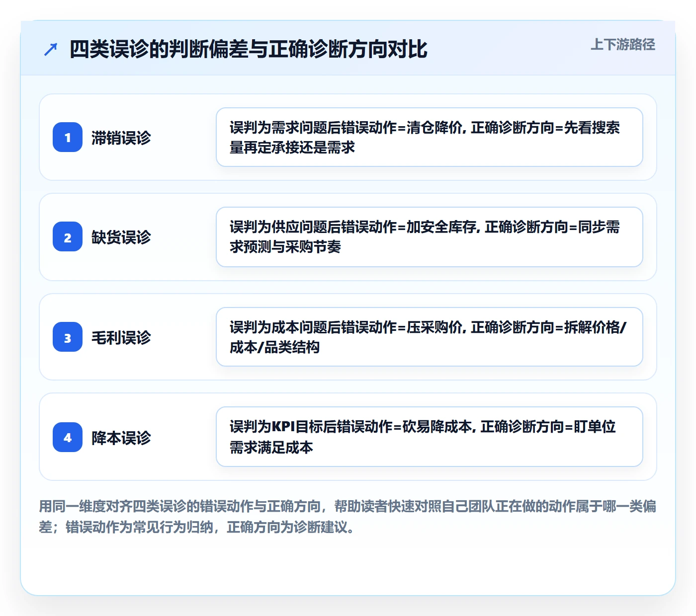The width and height of the screenshot is (696, 616).
Task: Click the footer note starting 用同一维度对齐
Action: pyautogui.click(x=348, y=517)
